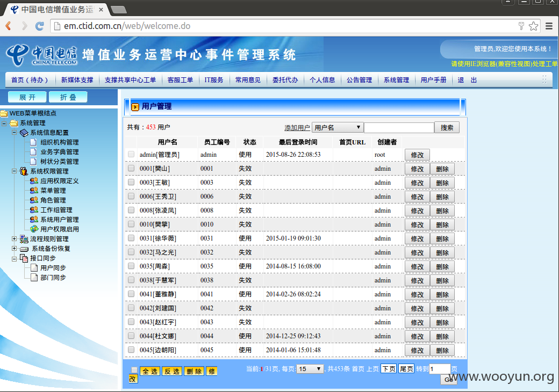Check the box for user 0006[王秀卫]

click(131, 196)
